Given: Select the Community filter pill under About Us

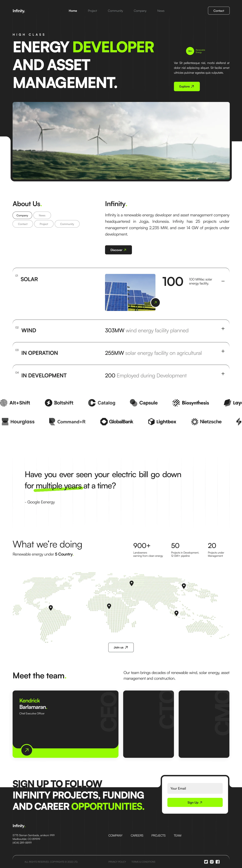Looking at the screenshot, I should click(x=67, y=224).
